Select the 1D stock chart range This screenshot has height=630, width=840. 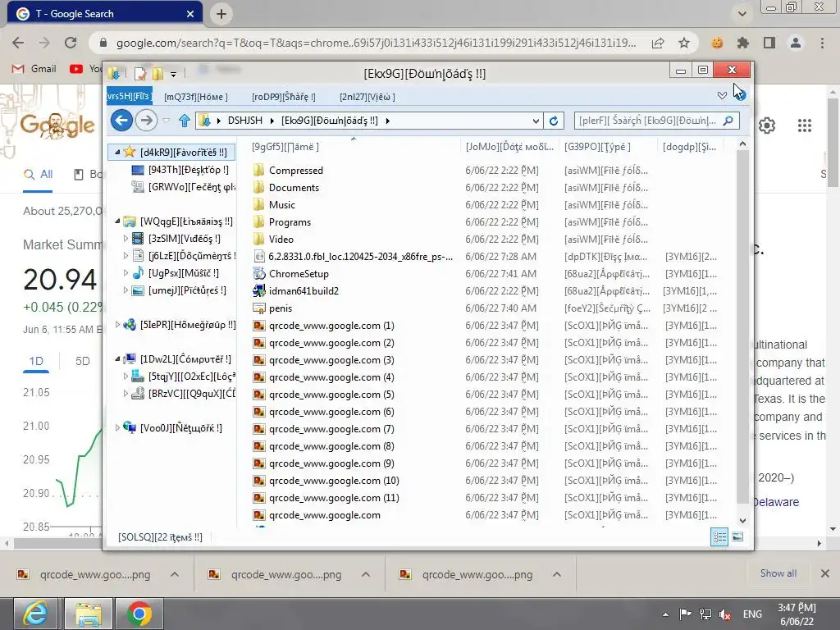tap(36, 361)
